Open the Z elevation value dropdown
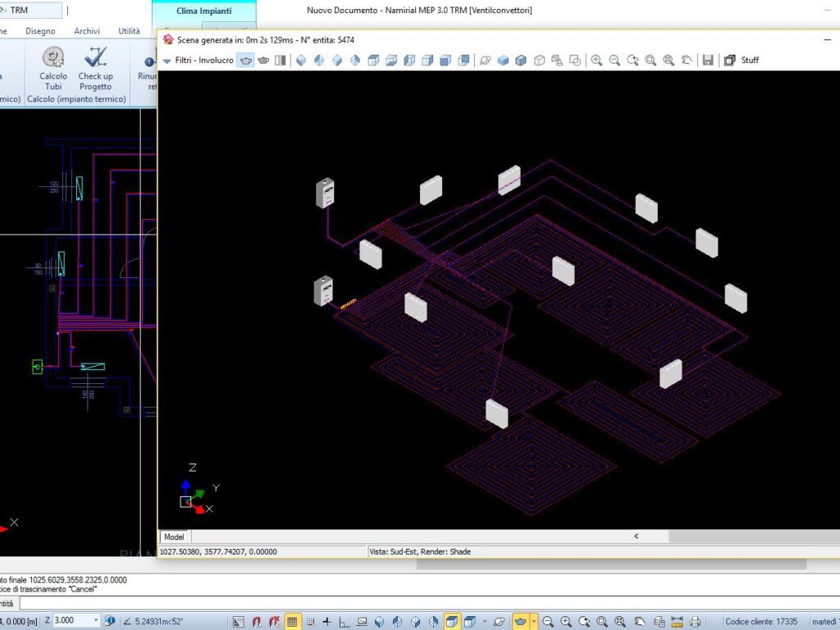This screenshot has height=630, width=840. pos(95,621)
